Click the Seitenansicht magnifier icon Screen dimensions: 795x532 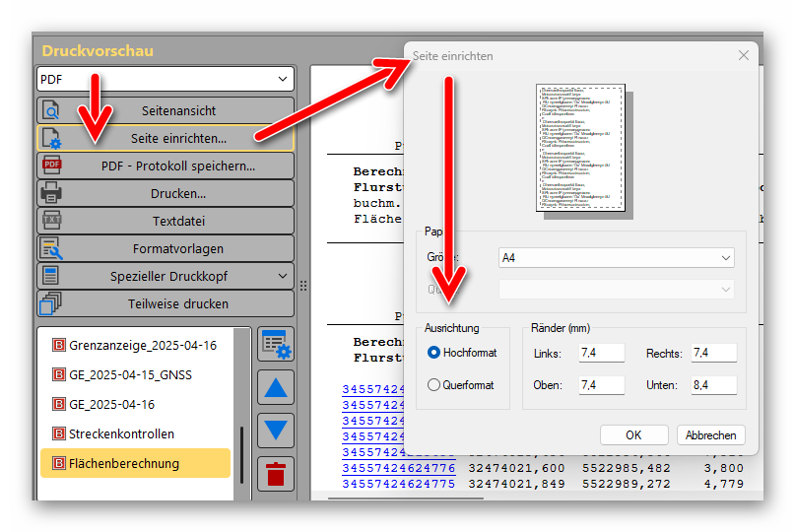[52, 110]
